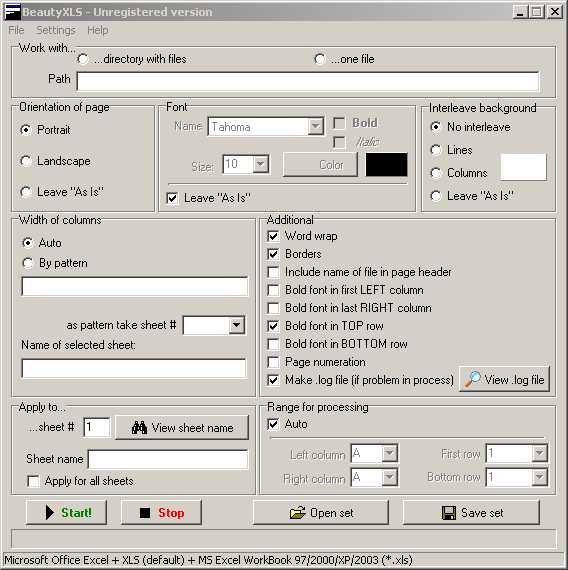Click the binoculars icon on View sheet name
The image size is (568, 570).
[139, 428]
